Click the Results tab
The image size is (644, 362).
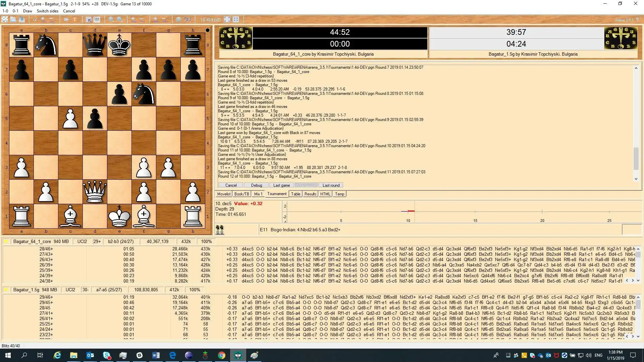pos(310,194)
